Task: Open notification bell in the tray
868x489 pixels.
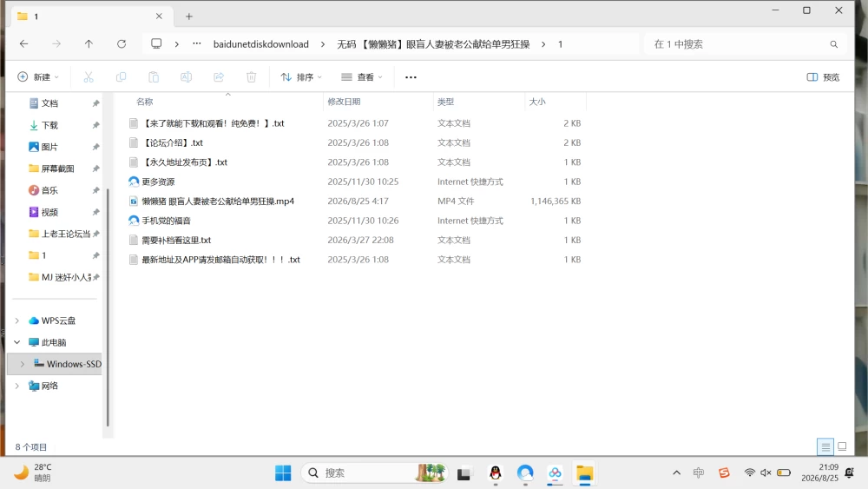Action: (x=850, y=472)
